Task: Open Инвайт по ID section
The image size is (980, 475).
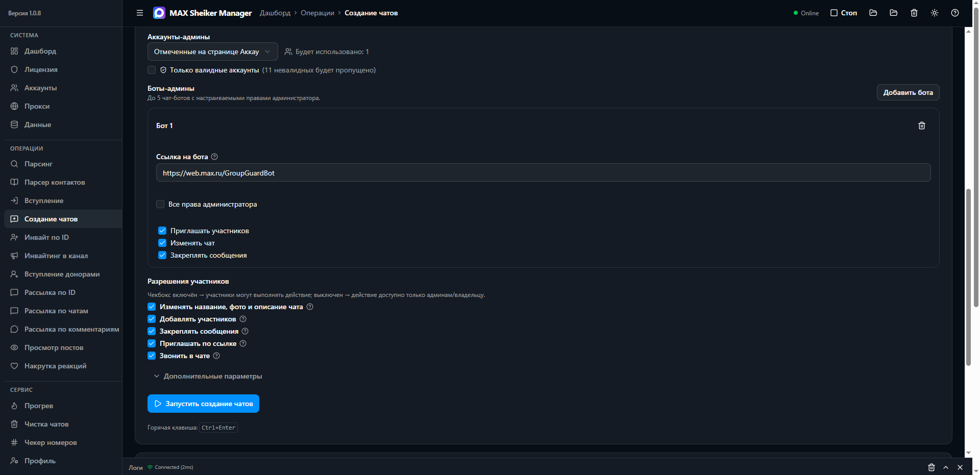Action: (x=63, y=237)
